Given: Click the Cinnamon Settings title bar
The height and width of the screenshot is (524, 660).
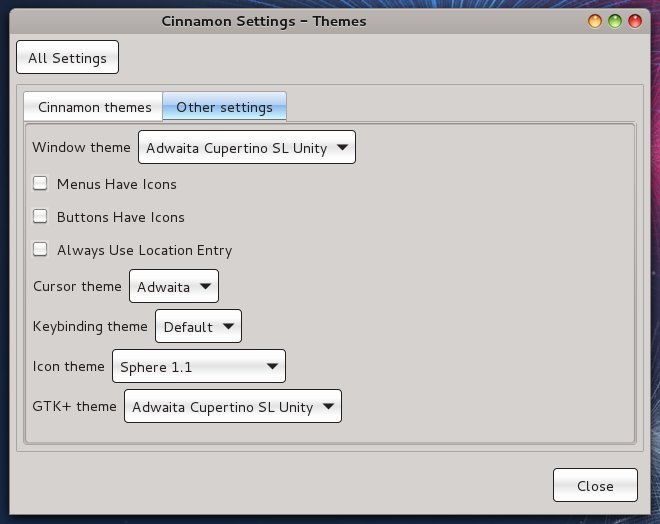Looking at the screenshot, I should pyautogui.click(x=264, y=21).
